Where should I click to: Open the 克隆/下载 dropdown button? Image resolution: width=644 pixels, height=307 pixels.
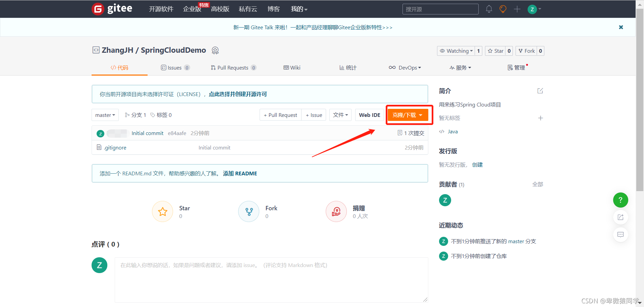[408, 115]
